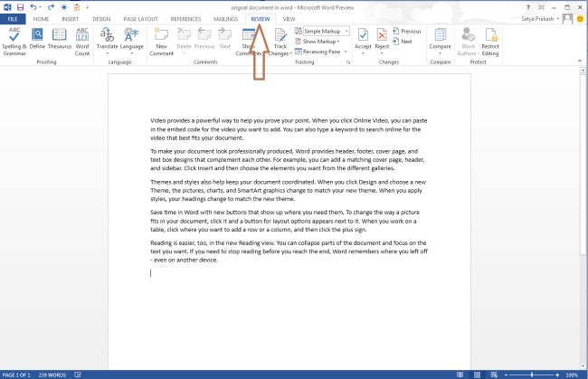Image resolution: width=588 pixels, height=379 pixels.
Task: Click in paragraph starting "Themes and styles"
Action: (x=288, y=190)
